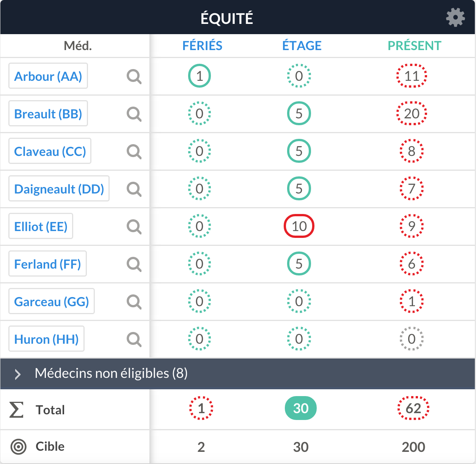
Task: Select the FÉRIÉS column header
Action: tap(202, 46)
